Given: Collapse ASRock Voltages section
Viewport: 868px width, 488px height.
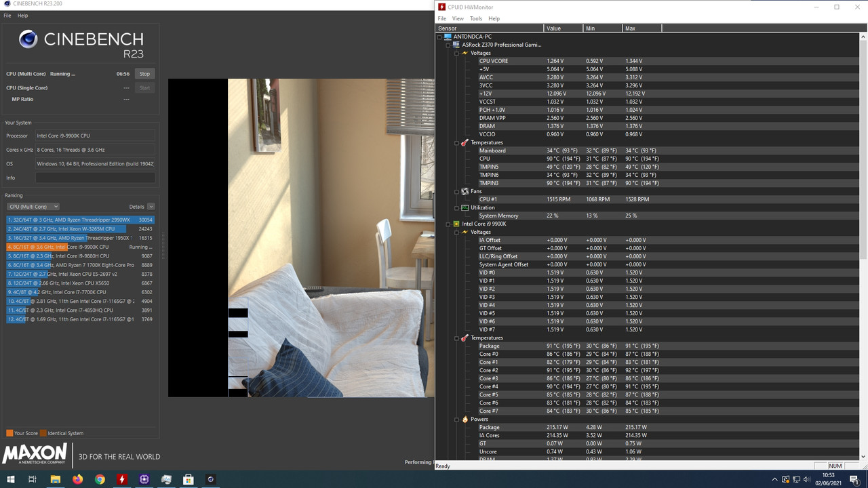Looking at the screenshot, I should click(456, 53).
